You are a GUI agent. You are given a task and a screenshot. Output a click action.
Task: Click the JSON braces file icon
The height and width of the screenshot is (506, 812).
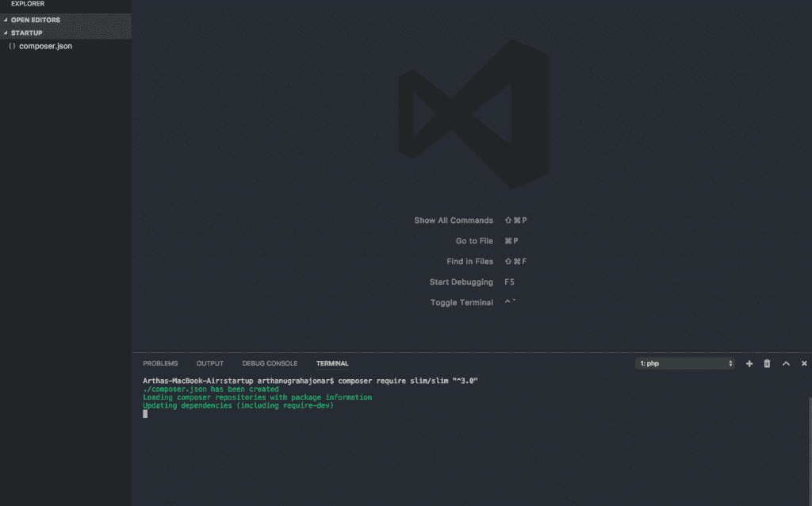pos(12,46)
